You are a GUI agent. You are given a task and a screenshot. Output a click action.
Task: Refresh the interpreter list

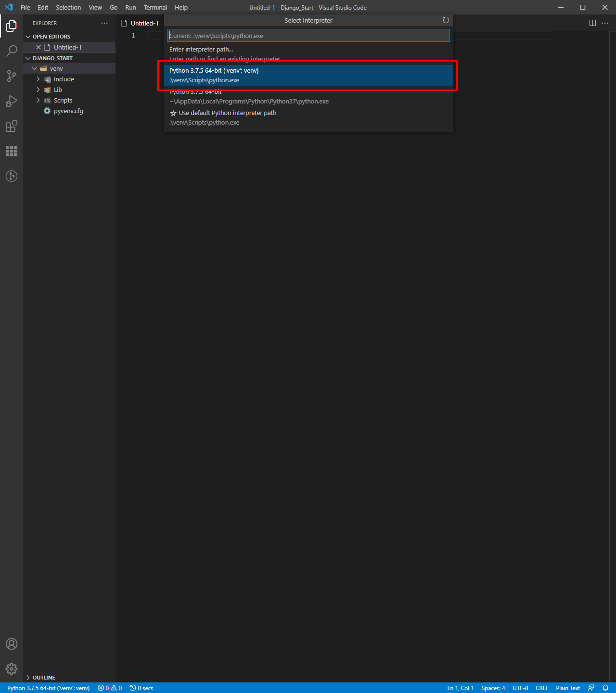point(446,20)
